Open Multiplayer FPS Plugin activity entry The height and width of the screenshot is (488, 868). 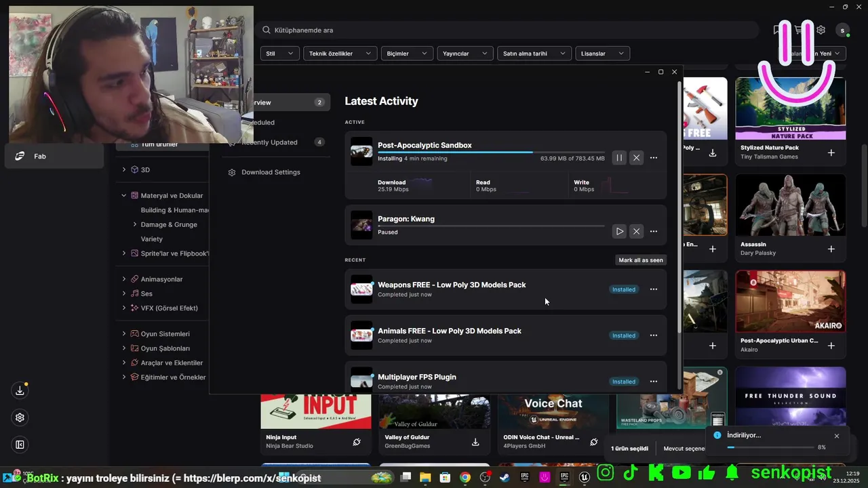pos(505,376)
